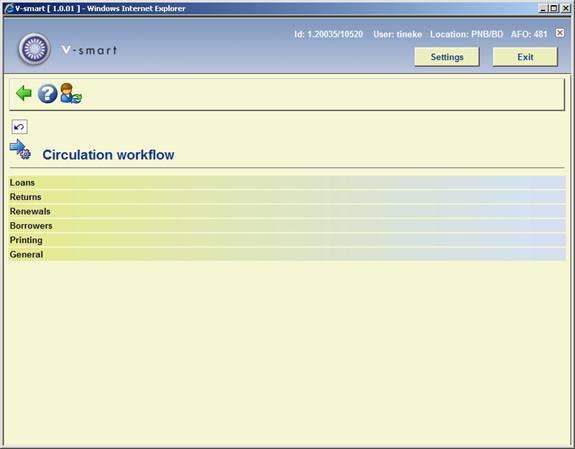
Task: Click the borrower user icon in toolbar
Action: coord(71,94)
